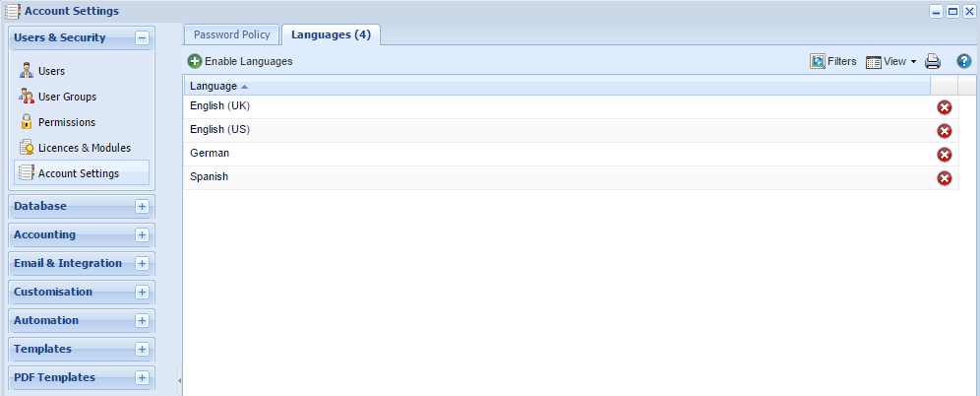Open help via the blue question mark icon
980x396 pixels.
[963, 61]
